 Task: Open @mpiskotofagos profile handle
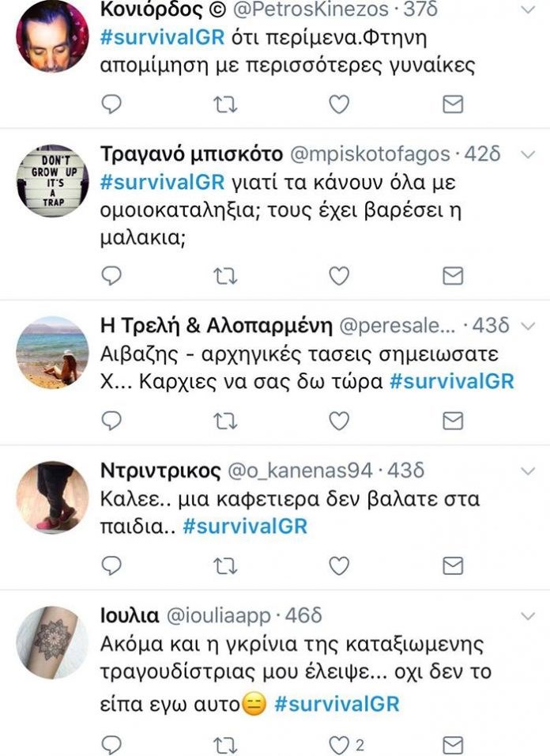pos(370,153)
